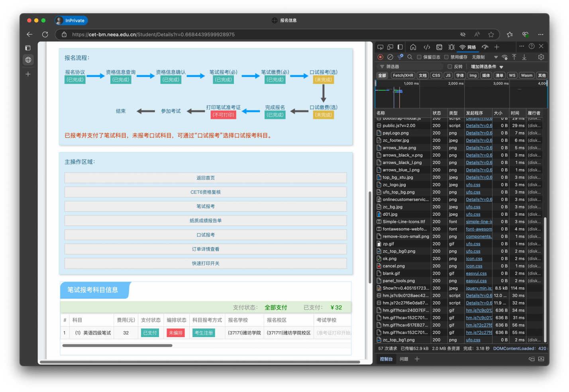Refresh the page with reload button
The image size is (569, 392).
click(45, 35)
